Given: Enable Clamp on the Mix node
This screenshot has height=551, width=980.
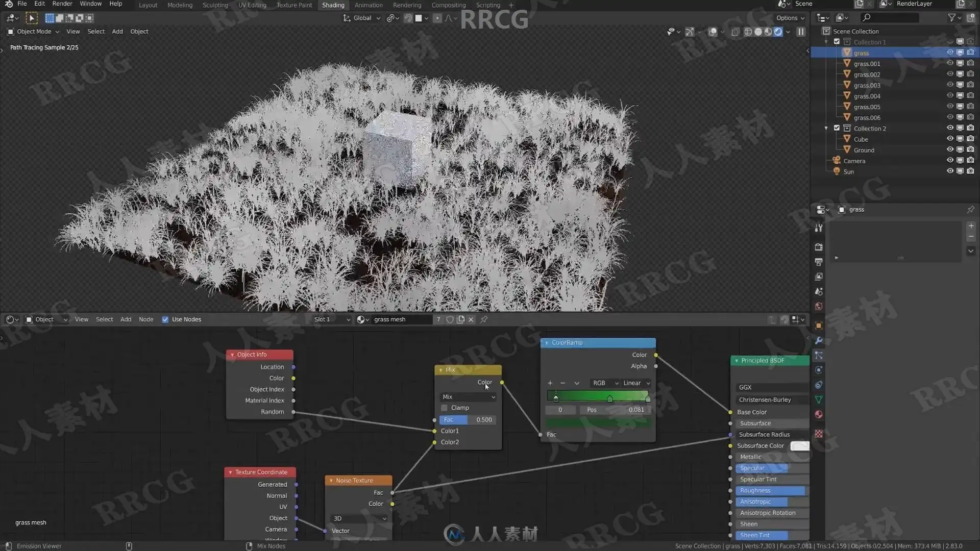Looking at the screenshot, I should [x=444, y=408].
